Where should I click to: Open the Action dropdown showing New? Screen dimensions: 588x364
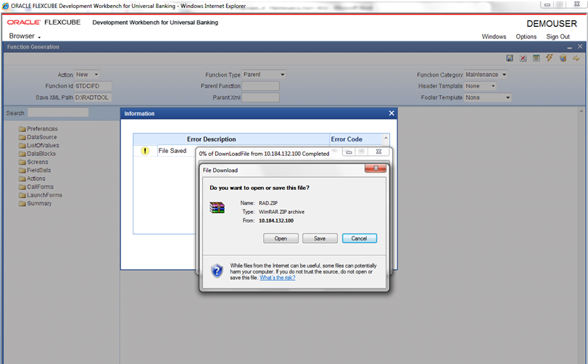click(87, 75)
